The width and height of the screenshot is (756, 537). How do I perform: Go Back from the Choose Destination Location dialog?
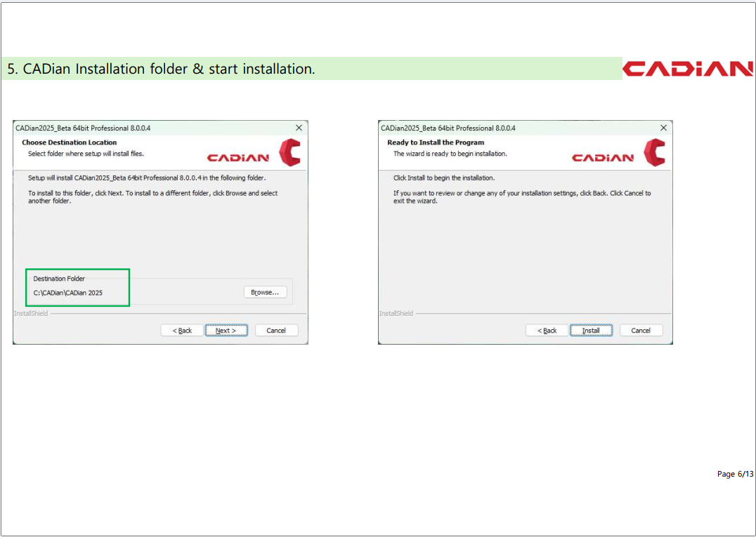click(182, 331)
